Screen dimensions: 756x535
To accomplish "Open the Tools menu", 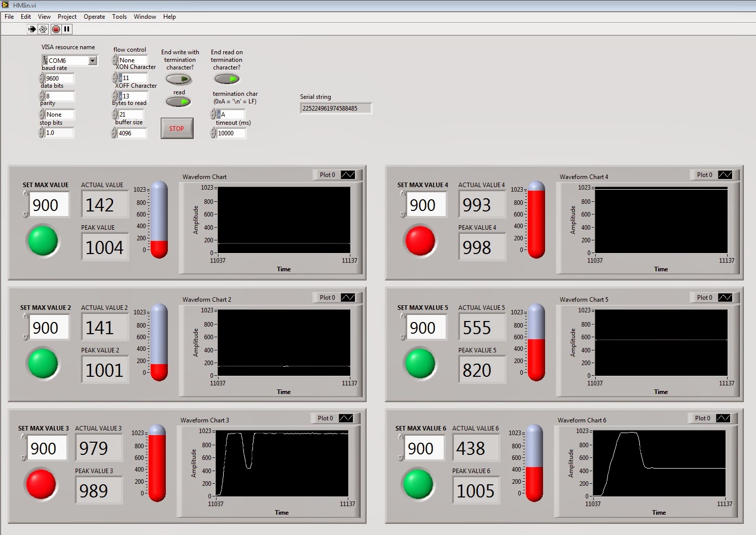I will pos(119,16).
